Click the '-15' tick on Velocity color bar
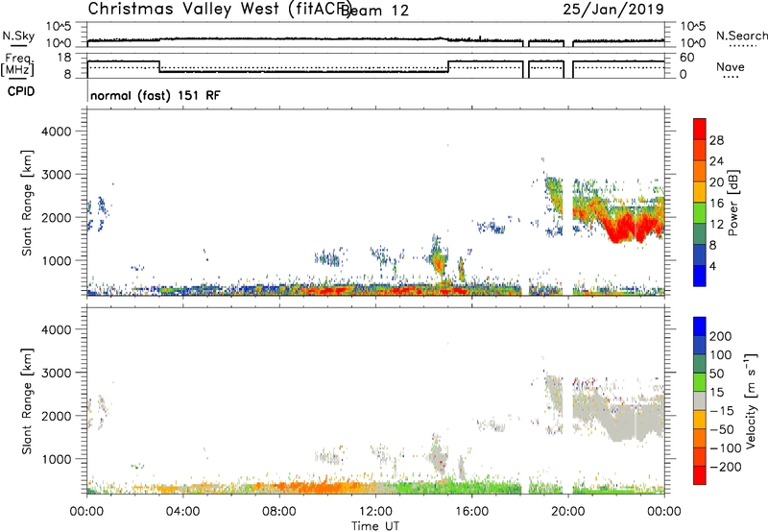Viewport: 768px width, 532px height. point(722,410)
